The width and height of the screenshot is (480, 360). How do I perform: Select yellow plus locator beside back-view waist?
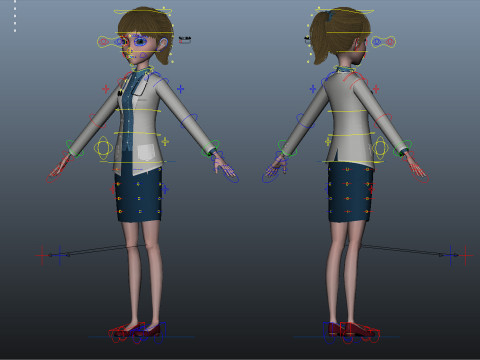coord(328,142)
